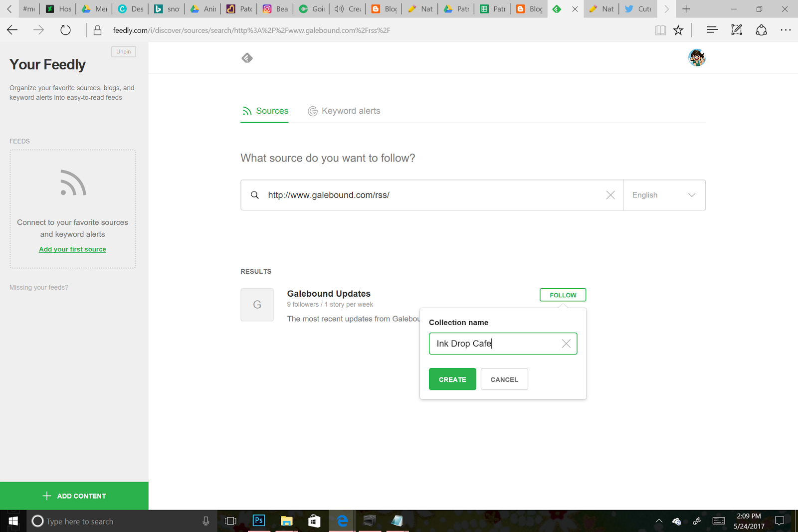
Task: Focus the Collection name input field
Action: 503,344
